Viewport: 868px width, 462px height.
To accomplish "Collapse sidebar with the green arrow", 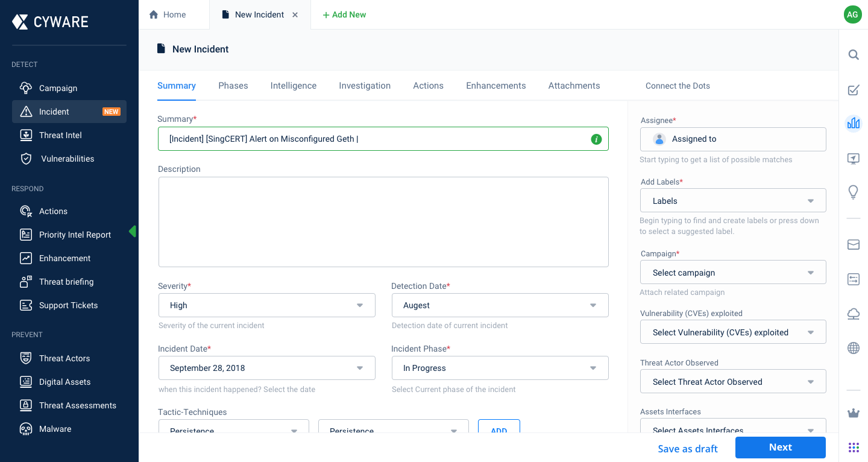I will click(x=133, y=232).
